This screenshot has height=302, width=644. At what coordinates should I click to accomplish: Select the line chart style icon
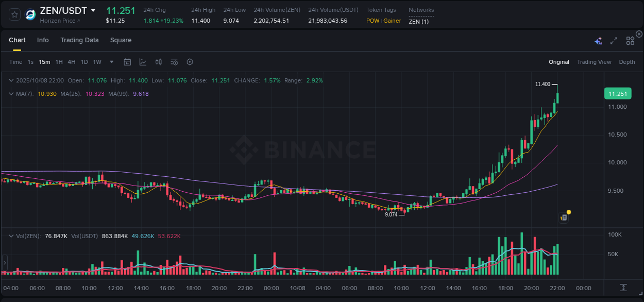142,62
